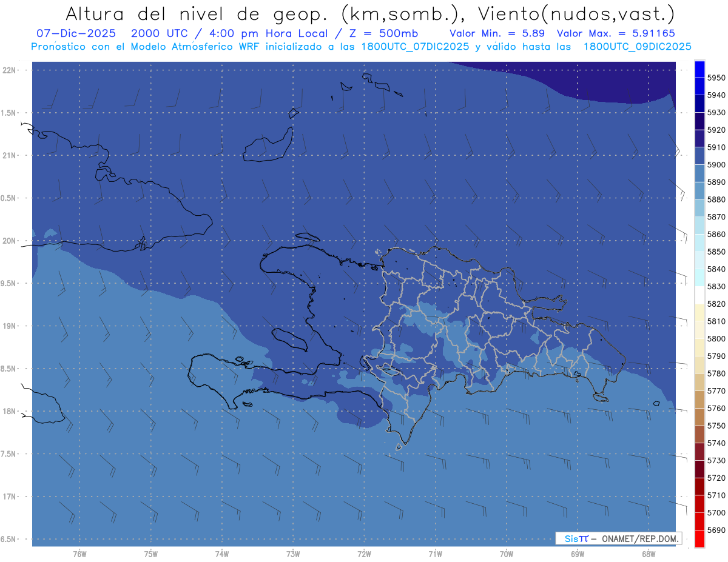Click the '5730' legend value
Viewport: 728px width, 562px height.
pyautogui.click(x=716, y=461)
